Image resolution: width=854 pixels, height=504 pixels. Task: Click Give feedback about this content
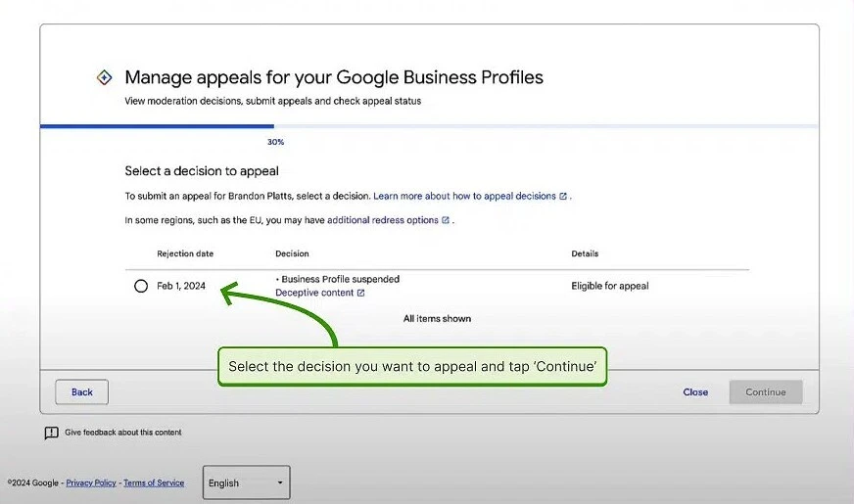pos(123,433)
